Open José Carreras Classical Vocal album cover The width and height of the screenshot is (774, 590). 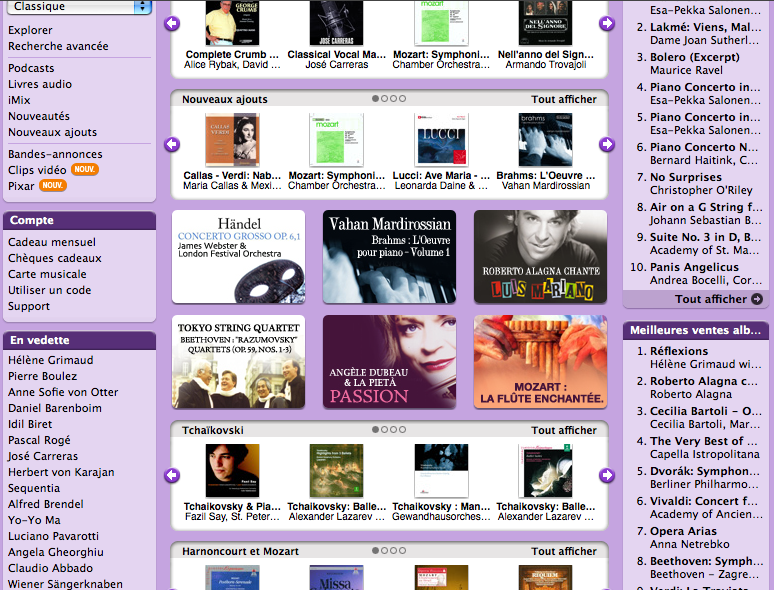click(336, 22)
